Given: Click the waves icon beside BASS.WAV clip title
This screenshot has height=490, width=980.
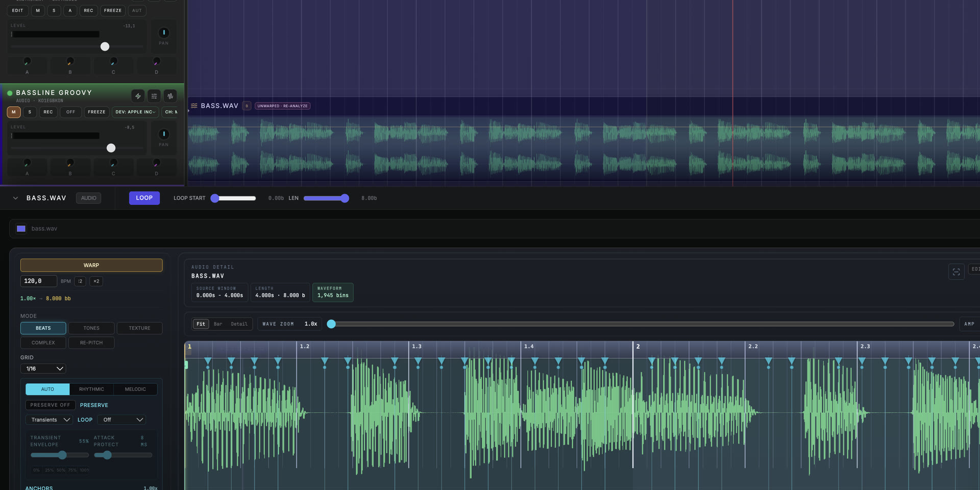Looking at the screenshot, I should (x=194, y=106).
